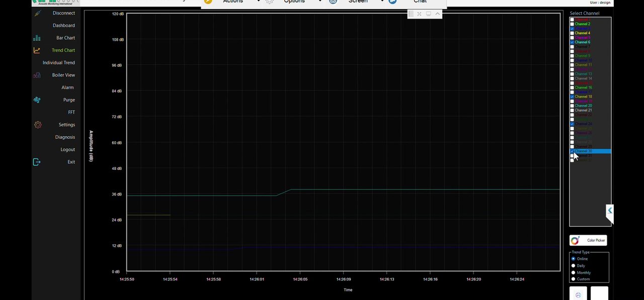This screenshot has width=644, height=300.
Task: Click the Settings label
Action: (67, 125)
